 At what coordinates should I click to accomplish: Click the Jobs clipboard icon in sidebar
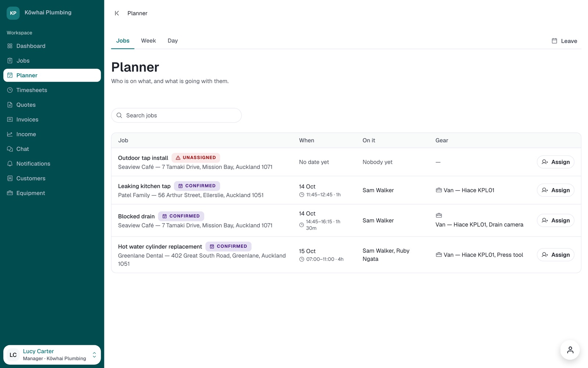click(x=10, y=61)
